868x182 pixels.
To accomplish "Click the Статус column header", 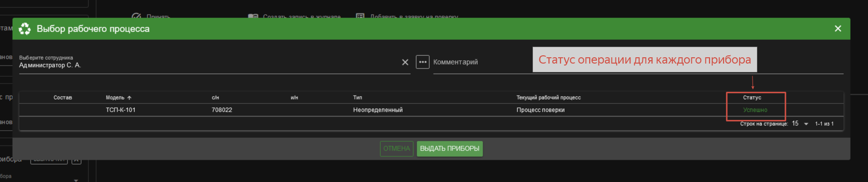I will (752, 98).
